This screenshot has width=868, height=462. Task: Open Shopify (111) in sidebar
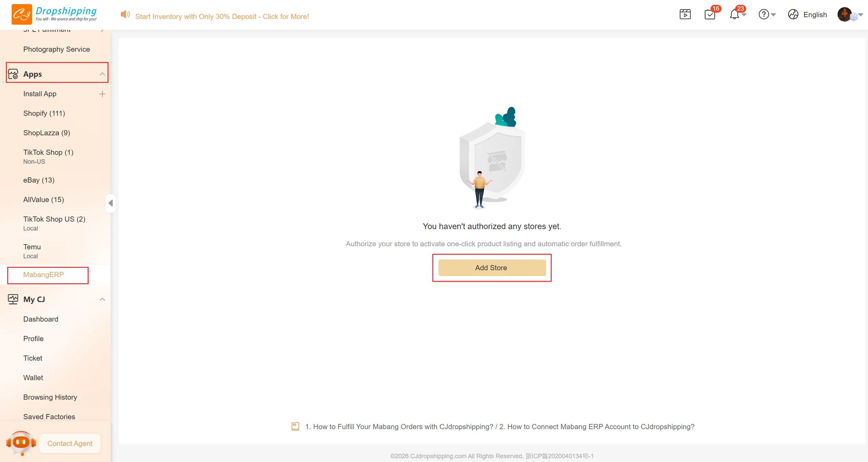pos(44,113)
